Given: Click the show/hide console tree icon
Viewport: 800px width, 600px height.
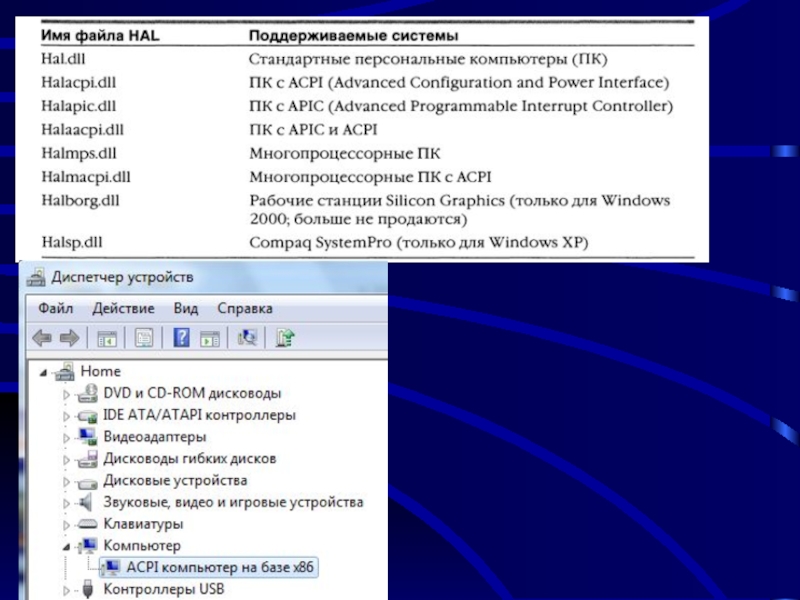Looking at the screenshot, I should pyautogui.click(x=107, y=338).
